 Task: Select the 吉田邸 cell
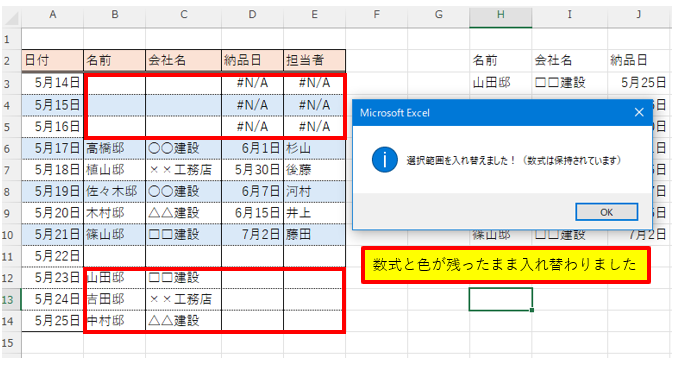115,299
